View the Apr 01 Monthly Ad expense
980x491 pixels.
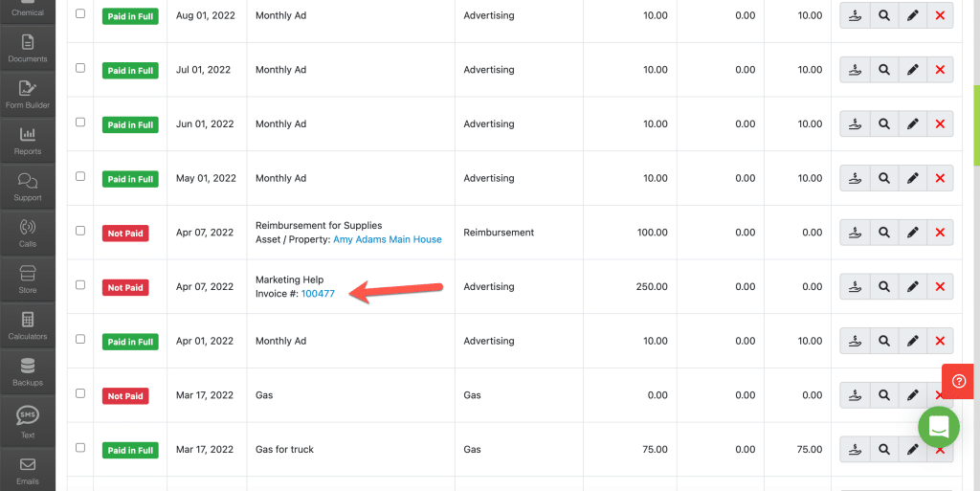[x=883, y=341]
